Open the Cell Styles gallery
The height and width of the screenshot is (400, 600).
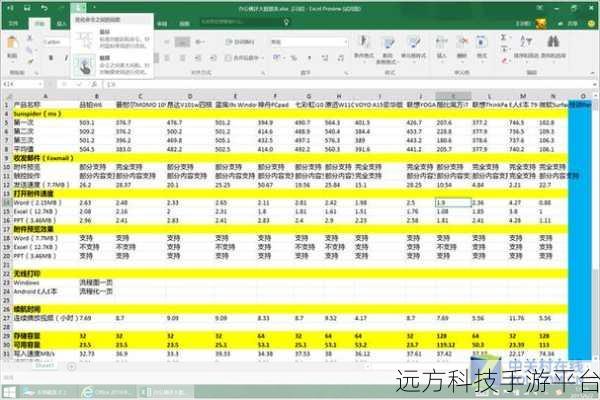413,48
